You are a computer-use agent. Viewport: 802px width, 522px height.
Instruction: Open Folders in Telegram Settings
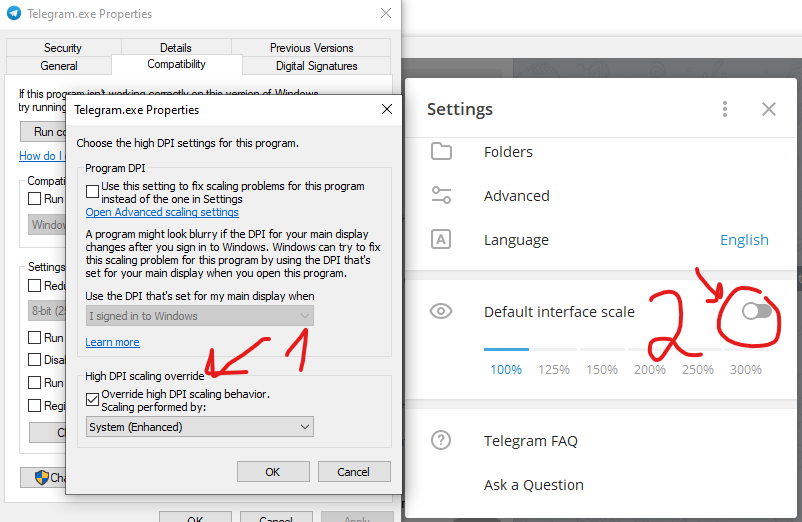[x=601, y=152]
